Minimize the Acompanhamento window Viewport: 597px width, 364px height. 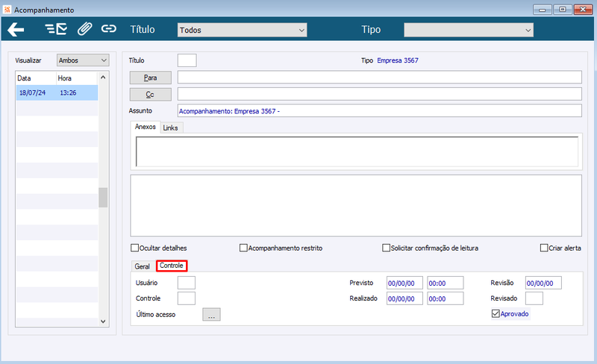pos(543,10)
